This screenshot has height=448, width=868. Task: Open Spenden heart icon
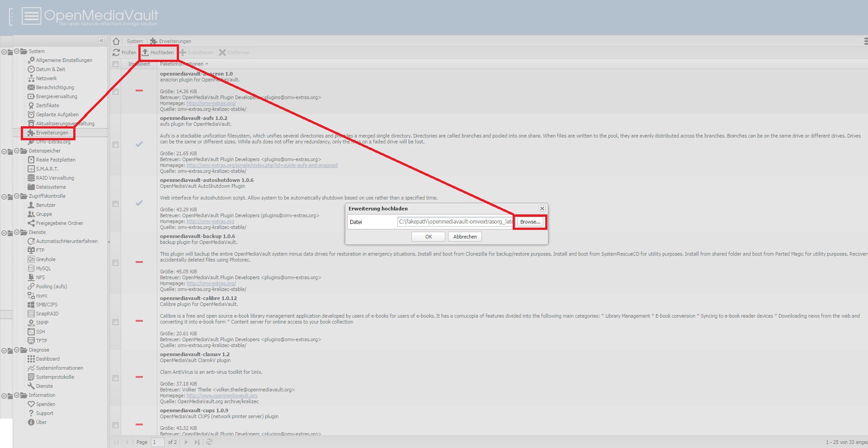coord(31,404)
